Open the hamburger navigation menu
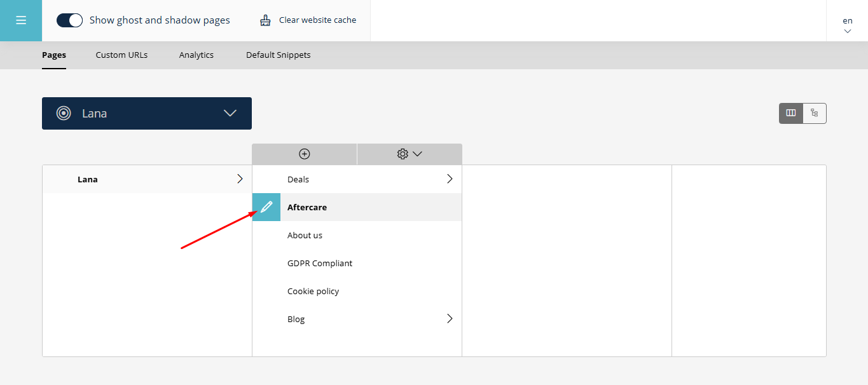Image resolution: width=868 pixels, height=385 pixels. pos(21,20)
